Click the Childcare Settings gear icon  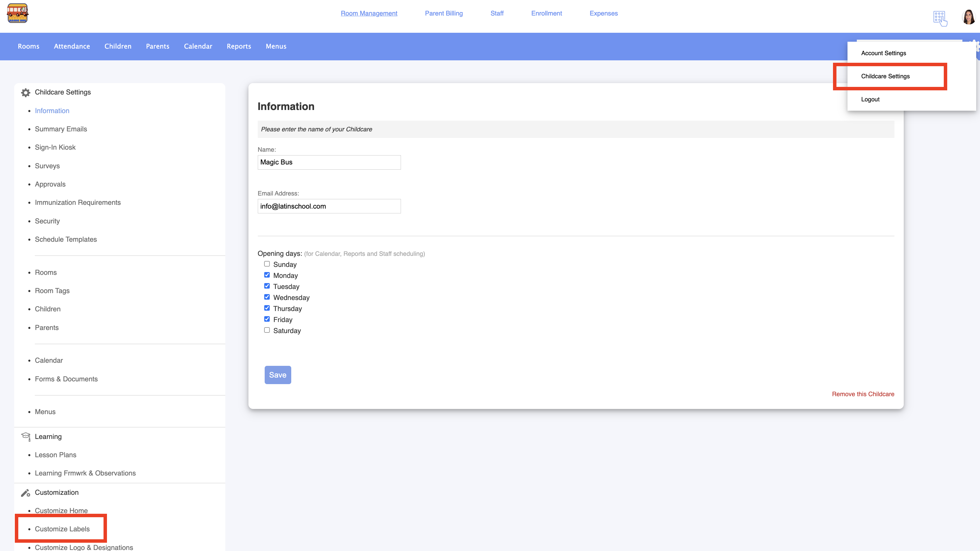(x=26, y=92)
